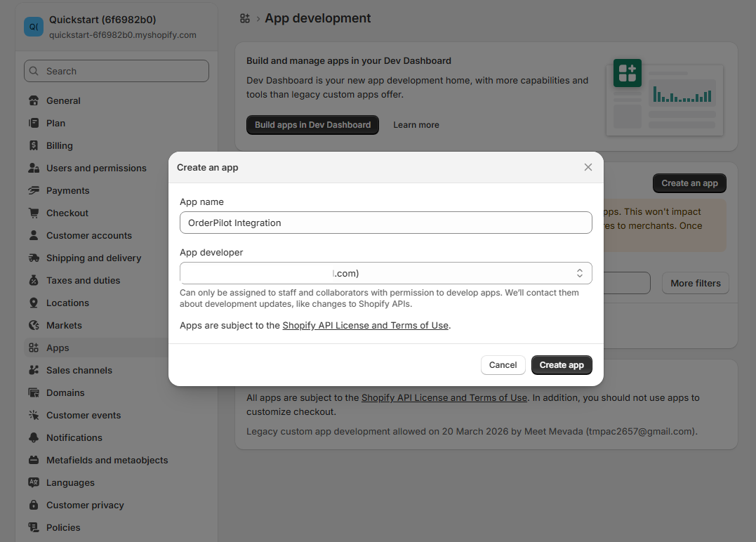
Task: Open Markets using the globe icon
Action: [33, 325]
